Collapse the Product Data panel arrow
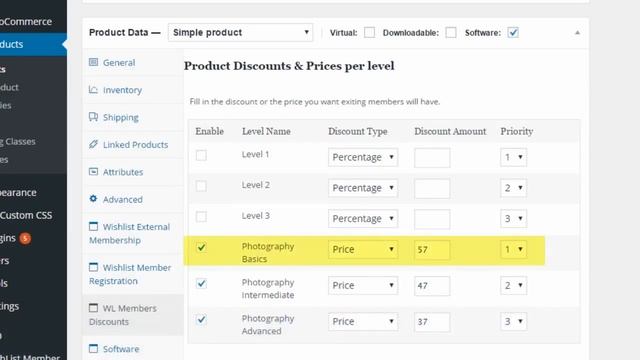640x360 pixels. click(x=577, y=33)
